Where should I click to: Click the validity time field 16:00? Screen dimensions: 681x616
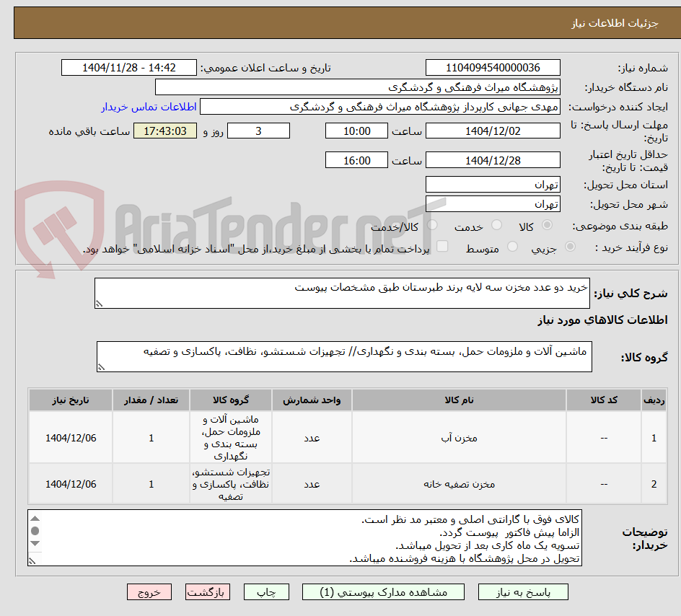click(356, 160)
